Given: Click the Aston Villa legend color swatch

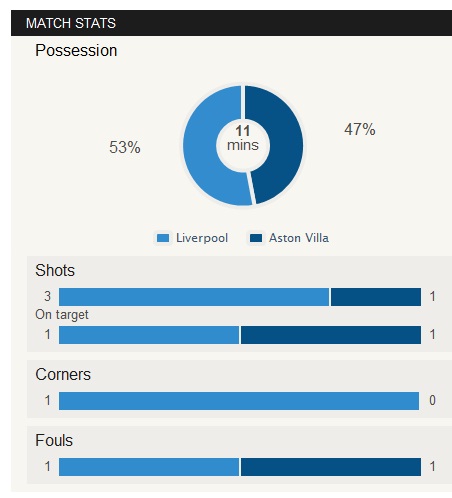Looking at the screenshot, I should [256, 238].
